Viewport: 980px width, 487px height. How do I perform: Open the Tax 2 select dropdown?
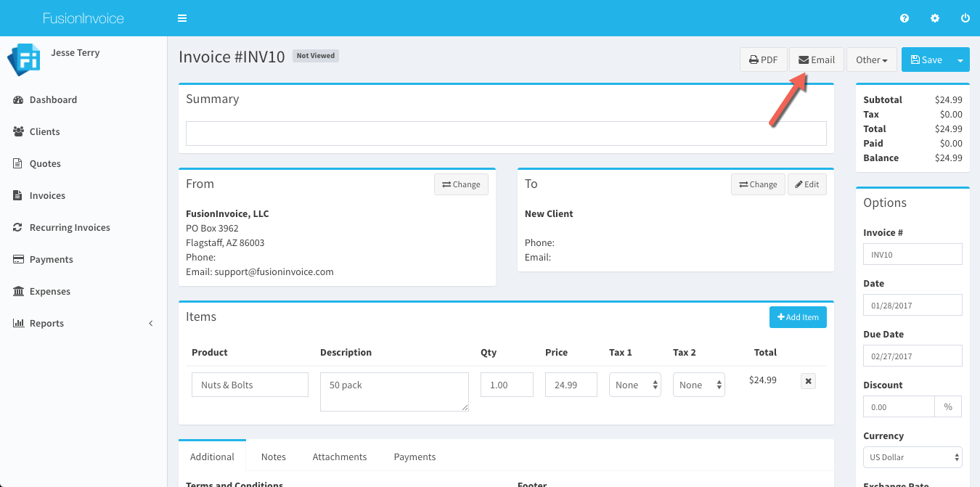698,385
